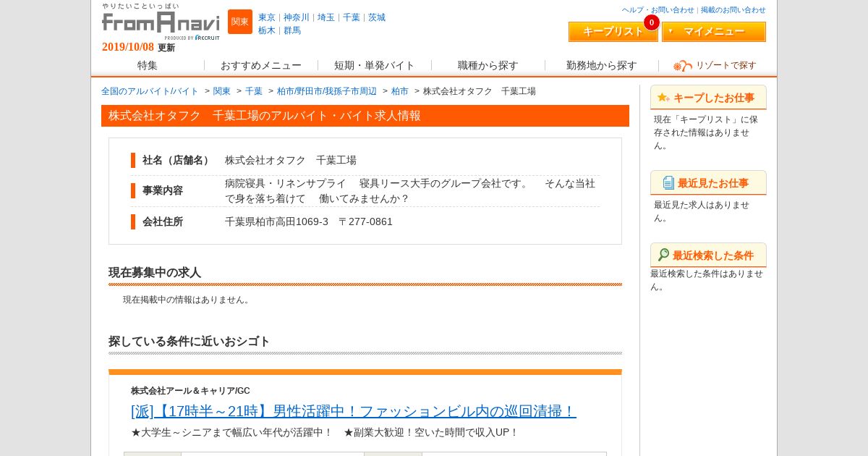The width and height of the screenshot is (868, 456).
Task: Go to 全国のアルバイト/バイト breadcrumb
Action: pyautogui.click(x=150, y=91)
